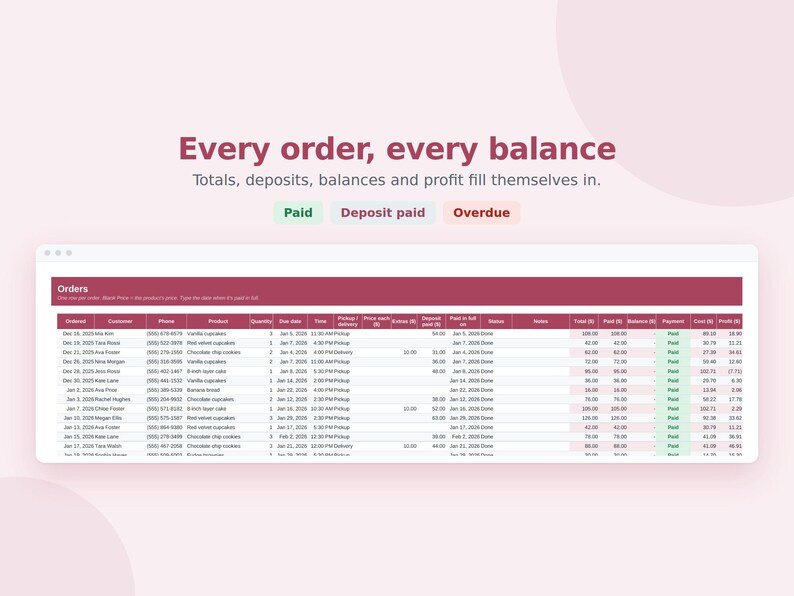This screenshot has width=794, height=596.
Task: Click the Feb 2, 2026 paid in full date
Action: [x=465, y=436]
